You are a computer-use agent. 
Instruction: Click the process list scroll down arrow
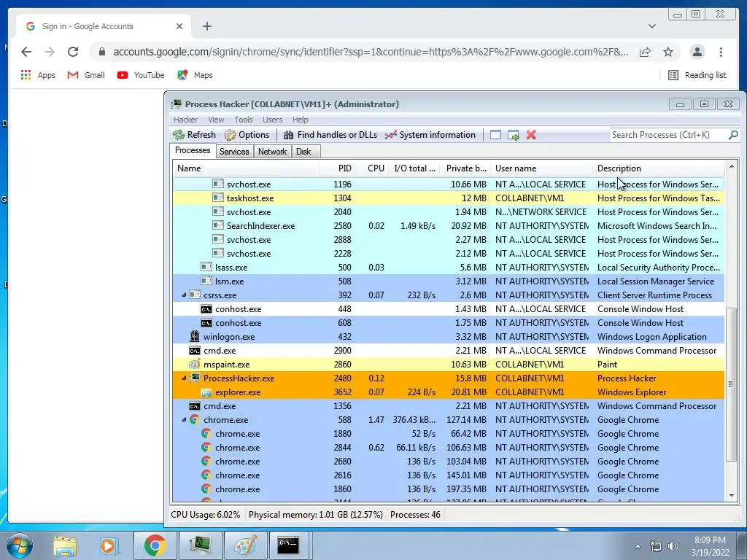click(731, 496)
